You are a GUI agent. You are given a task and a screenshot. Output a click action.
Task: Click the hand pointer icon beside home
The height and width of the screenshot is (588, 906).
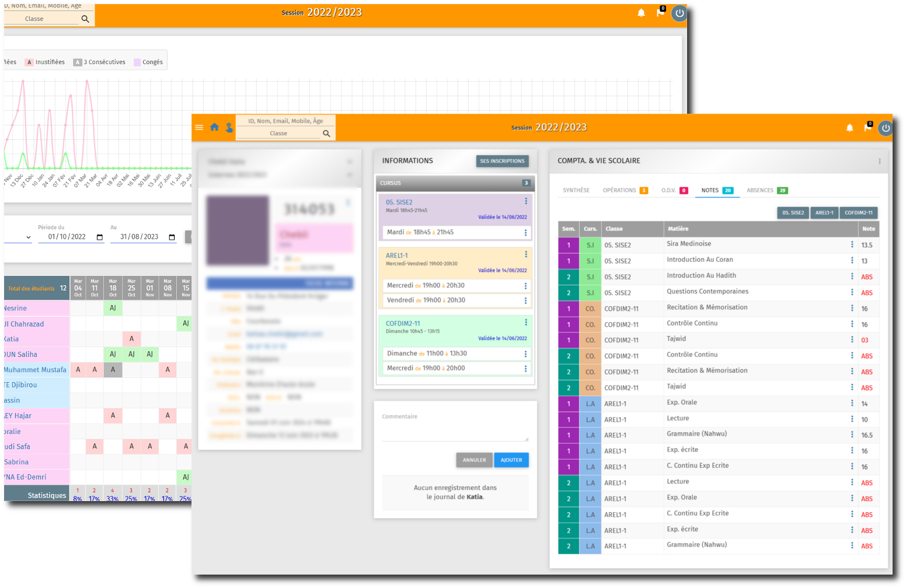pyautogui.click(x=229, y=127)
